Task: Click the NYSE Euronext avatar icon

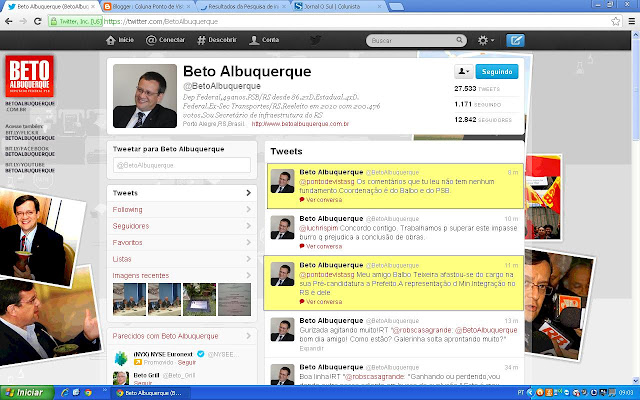Action: point(121,358)
